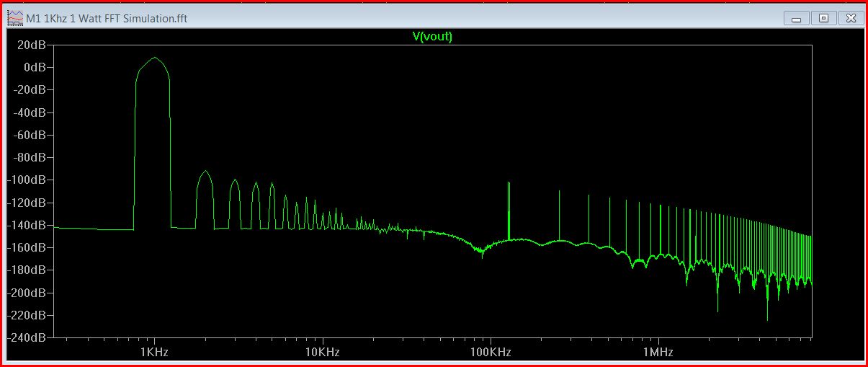Click the -180dB axis label
Screen dimensions: 868x367
pos(27,270)
